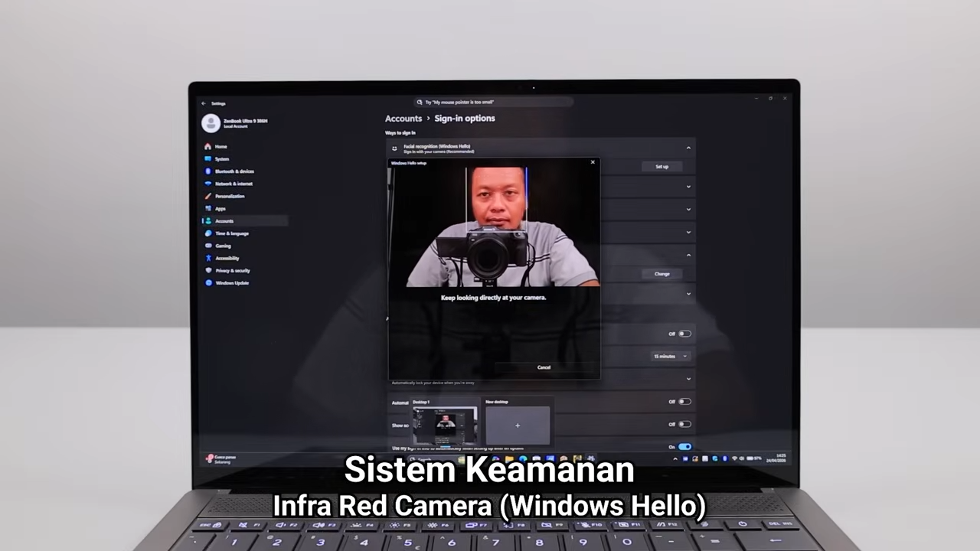The height and width of the screenshot is (551, 980).
Task: Open the Home settings page
Action: 215,146
